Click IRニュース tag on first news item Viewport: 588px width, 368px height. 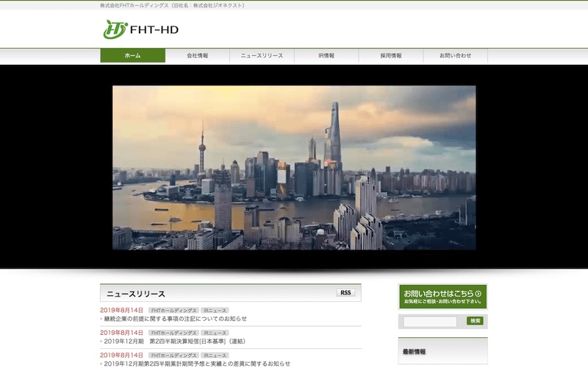tap(215, 311)
